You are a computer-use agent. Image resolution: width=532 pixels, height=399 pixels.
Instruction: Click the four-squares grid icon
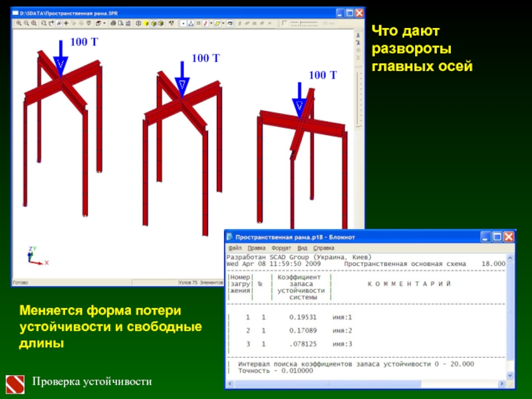(198, 23)
